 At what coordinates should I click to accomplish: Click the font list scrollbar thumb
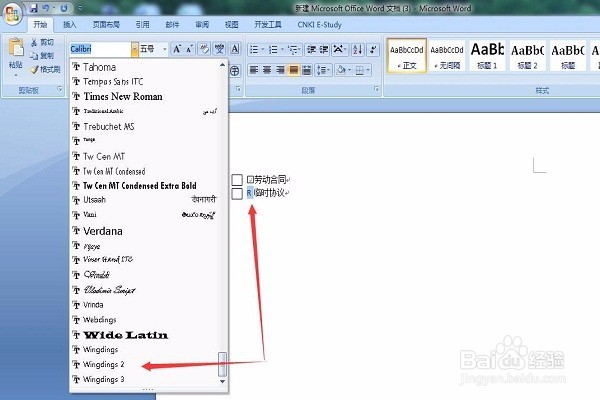click(x=222, y=364)
